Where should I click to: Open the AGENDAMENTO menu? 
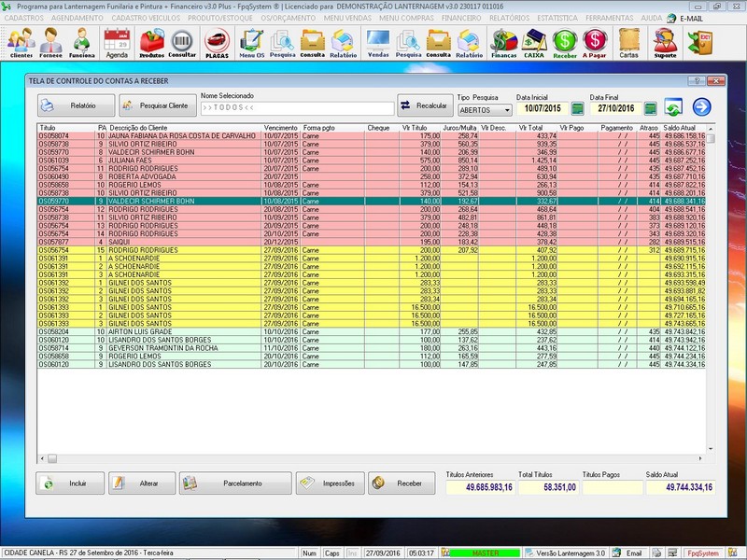coord(78,18)
